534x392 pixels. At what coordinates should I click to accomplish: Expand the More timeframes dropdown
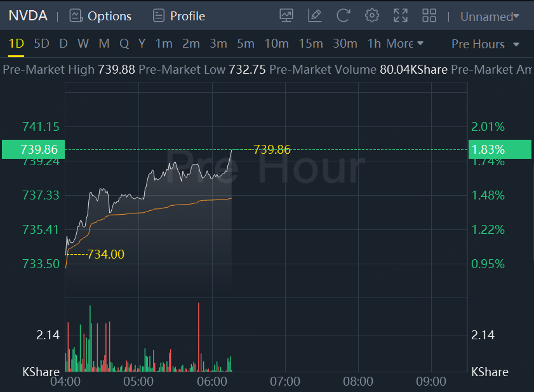(x=404, y=44)
